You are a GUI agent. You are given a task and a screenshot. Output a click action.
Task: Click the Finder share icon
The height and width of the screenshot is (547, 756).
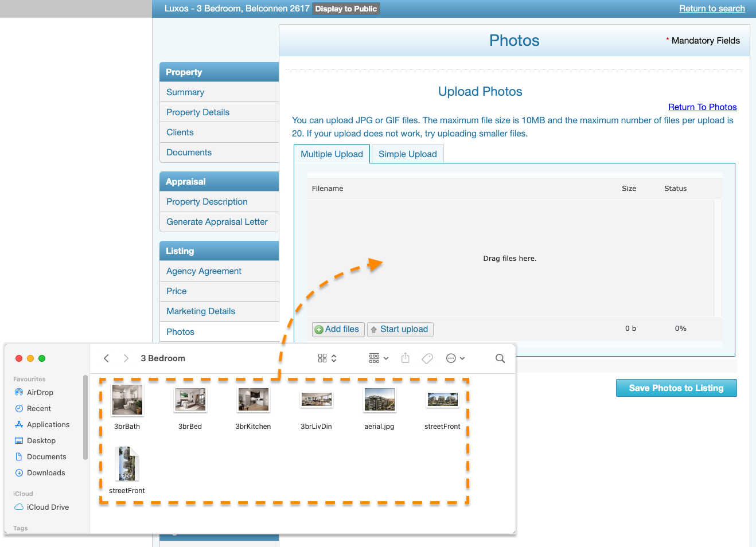pyautogui.click(x=406, y=358)
